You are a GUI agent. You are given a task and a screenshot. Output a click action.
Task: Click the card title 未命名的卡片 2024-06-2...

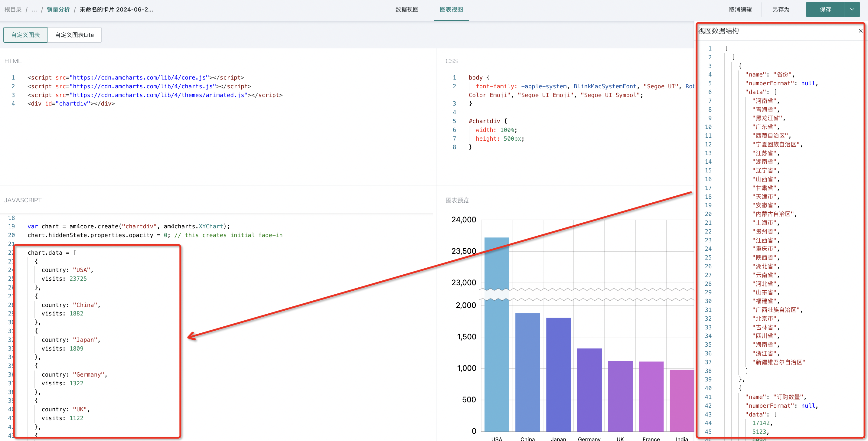116,9
